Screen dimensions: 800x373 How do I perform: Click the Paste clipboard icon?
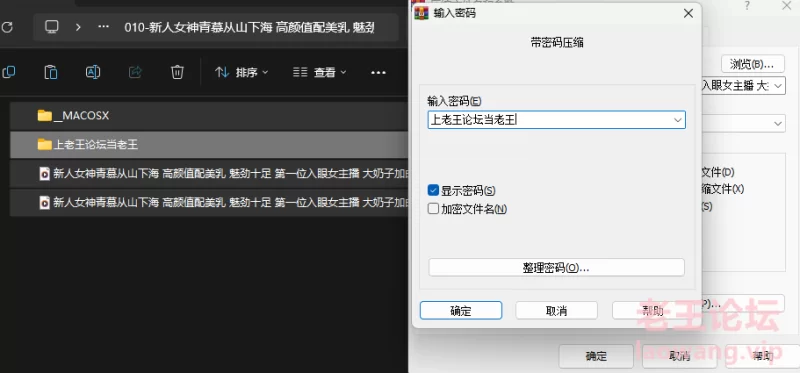(x=51, y=72)
